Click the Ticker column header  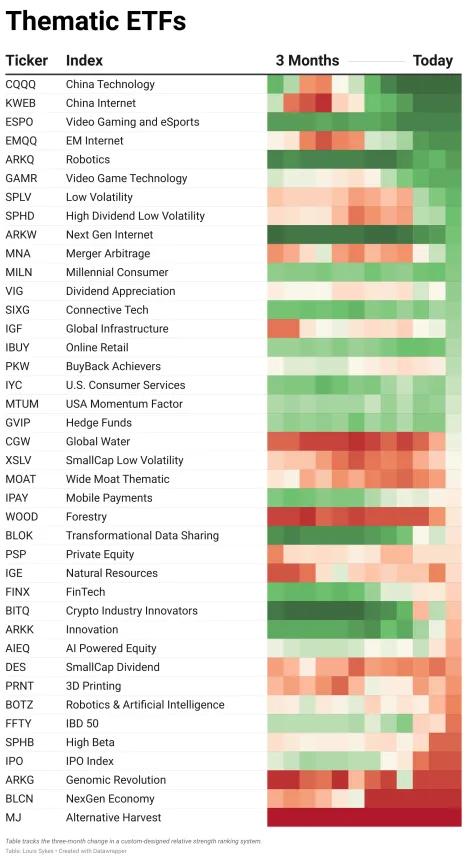[x=27, y=60]
